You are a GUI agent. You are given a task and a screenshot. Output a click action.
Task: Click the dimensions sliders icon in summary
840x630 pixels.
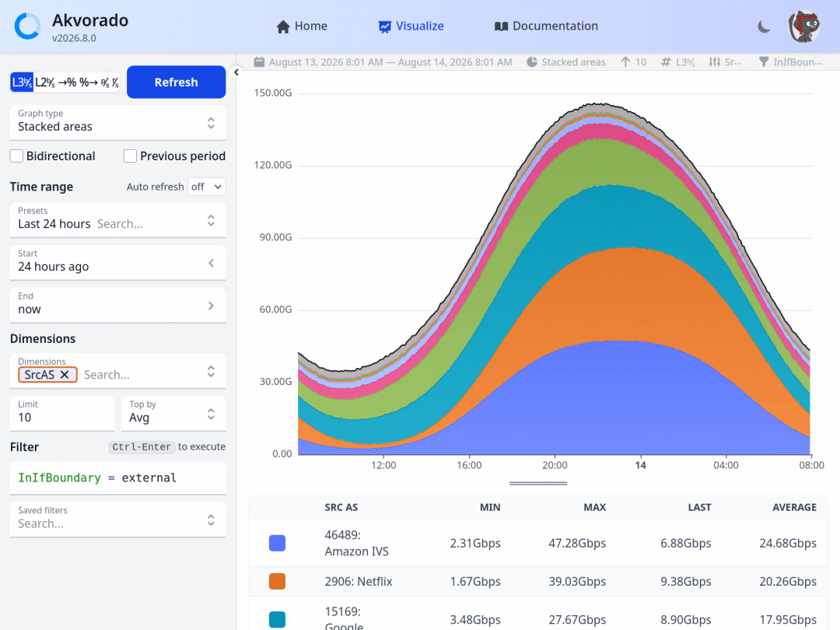(x=715, y=62)
